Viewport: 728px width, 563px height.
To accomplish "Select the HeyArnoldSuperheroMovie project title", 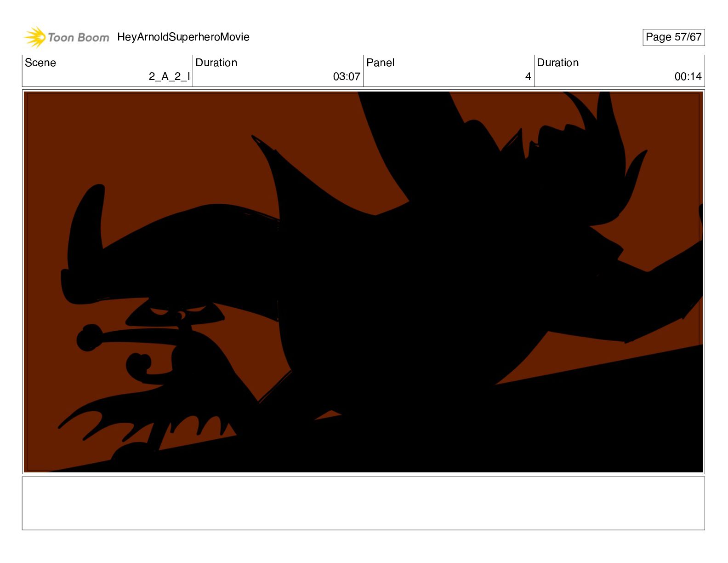I will click(x=183, y=37).
